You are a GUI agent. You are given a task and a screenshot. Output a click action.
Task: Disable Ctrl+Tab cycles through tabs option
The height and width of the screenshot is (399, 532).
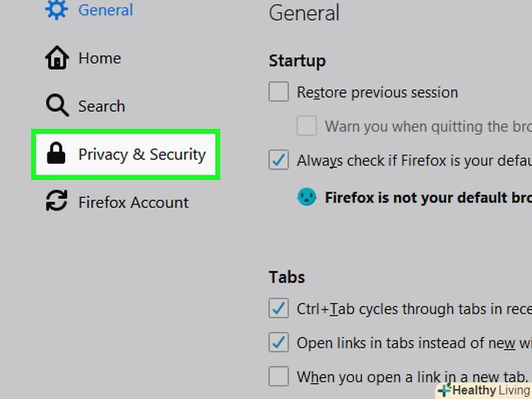pyautogui.click(x=278, y=308)
